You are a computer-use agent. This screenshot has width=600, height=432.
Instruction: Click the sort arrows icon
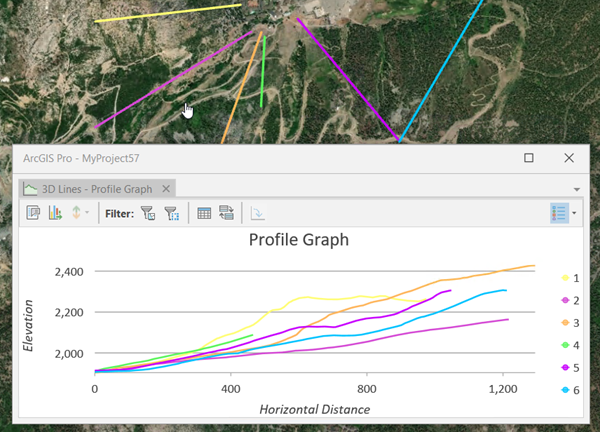[76, 213]
